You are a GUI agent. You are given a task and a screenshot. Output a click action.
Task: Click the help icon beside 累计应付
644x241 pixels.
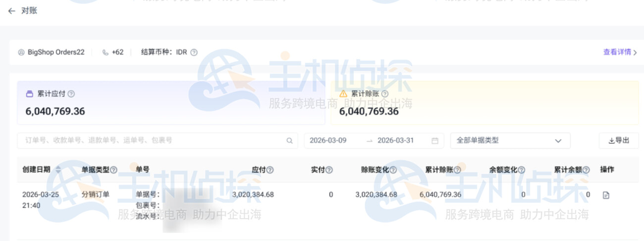pos(71,94)
